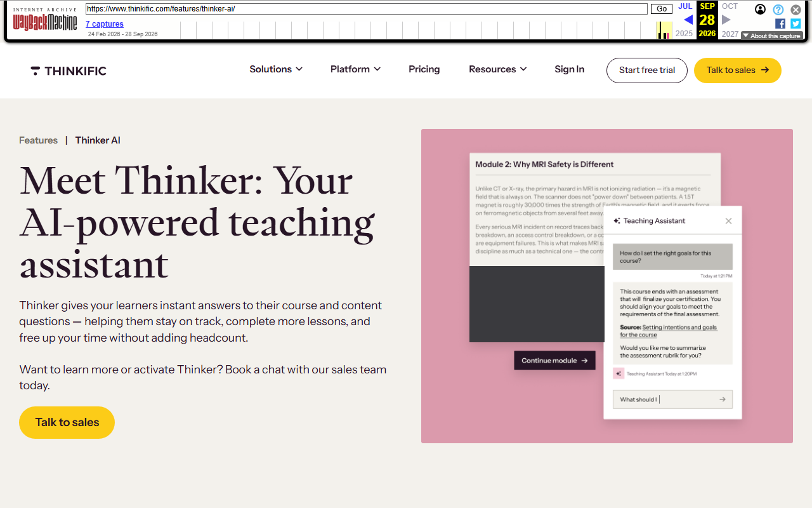Click the Teaching Assistant message input

pos(672,399)
